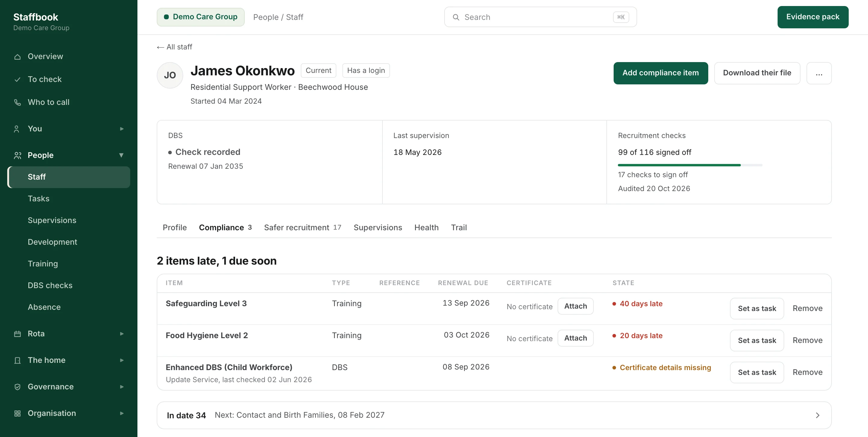Open Tasks in the sidebar

[38, 199]
